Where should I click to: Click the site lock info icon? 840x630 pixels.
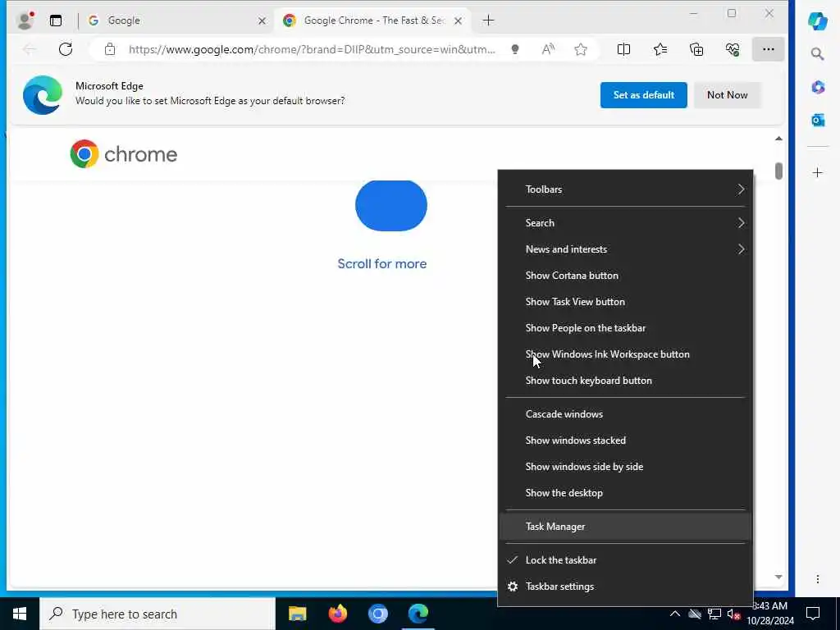coord(110,49)
